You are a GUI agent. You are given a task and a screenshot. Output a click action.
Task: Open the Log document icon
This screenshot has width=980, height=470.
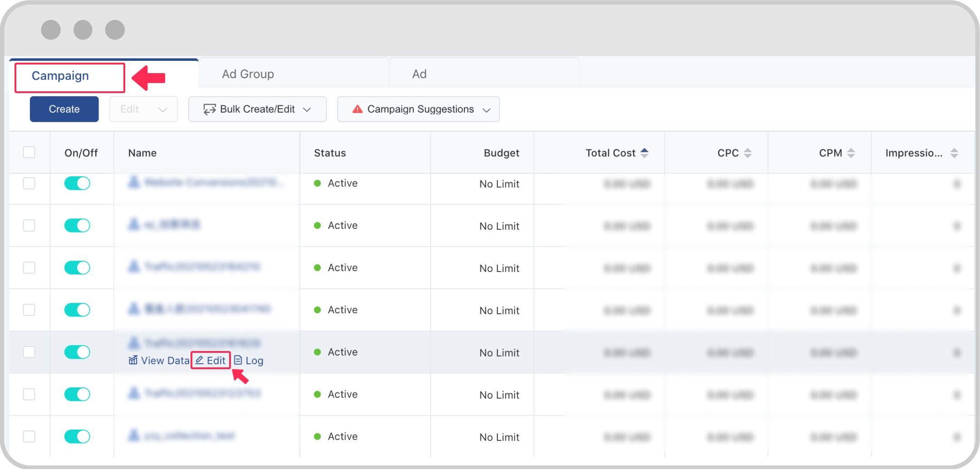(x=238, y=361)
